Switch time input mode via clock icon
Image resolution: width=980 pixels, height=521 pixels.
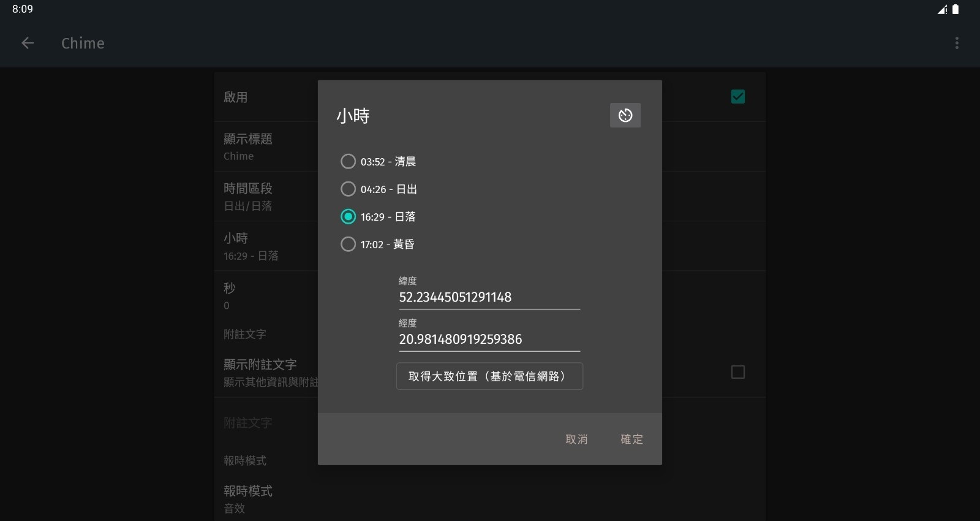[625, 115]
